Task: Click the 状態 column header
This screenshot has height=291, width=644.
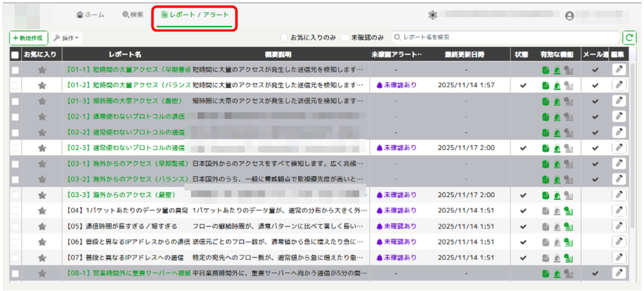Action: (x=523, y=54)
